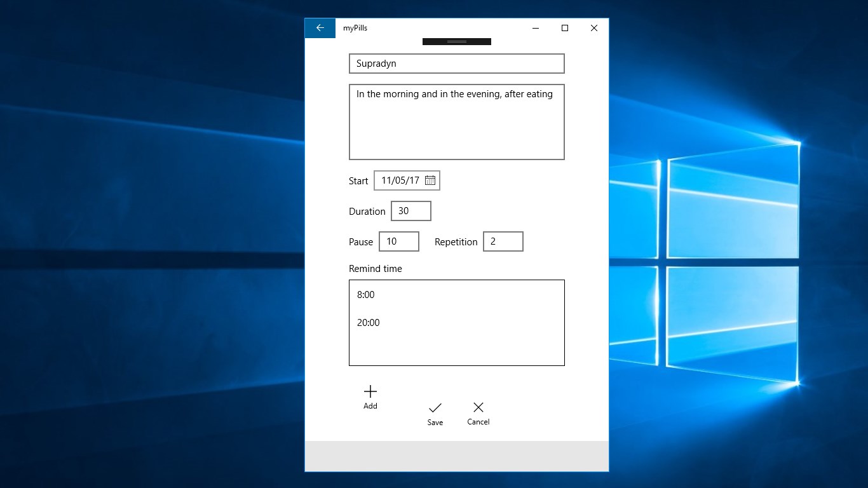Click the Add button label text
The image size is (868, 488).
click(x=370, y=405)
